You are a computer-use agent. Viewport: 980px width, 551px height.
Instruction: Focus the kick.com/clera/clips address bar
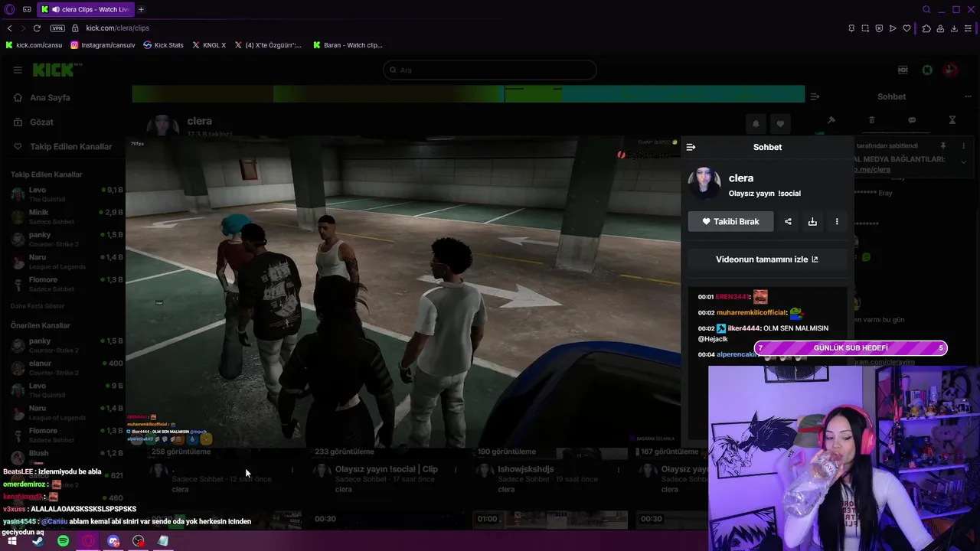tap(117, 28)
